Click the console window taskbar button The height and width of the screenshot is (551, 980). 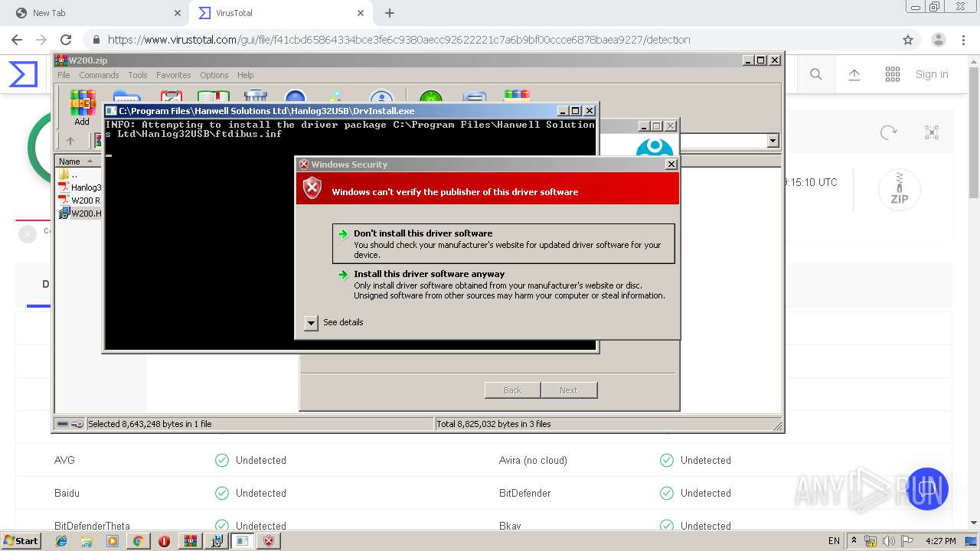pyautogui.click(x=243, y=541)
